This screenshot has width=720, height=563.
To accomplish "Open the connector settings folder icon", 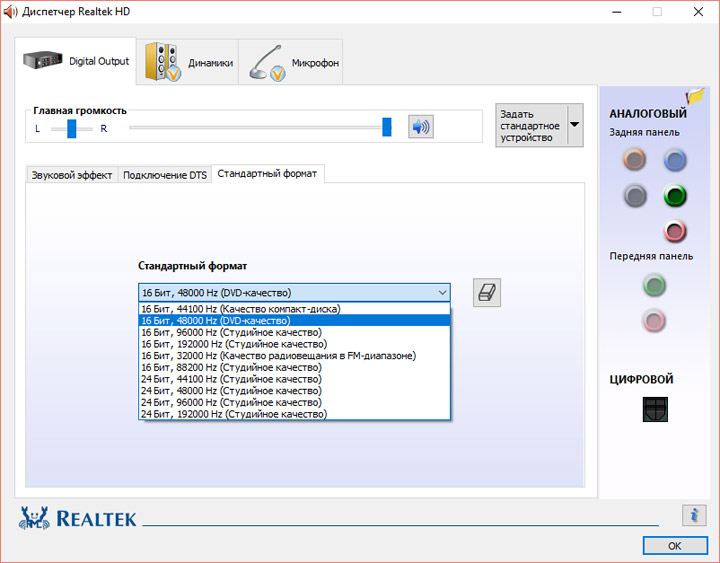I will [x=695, y=96].
